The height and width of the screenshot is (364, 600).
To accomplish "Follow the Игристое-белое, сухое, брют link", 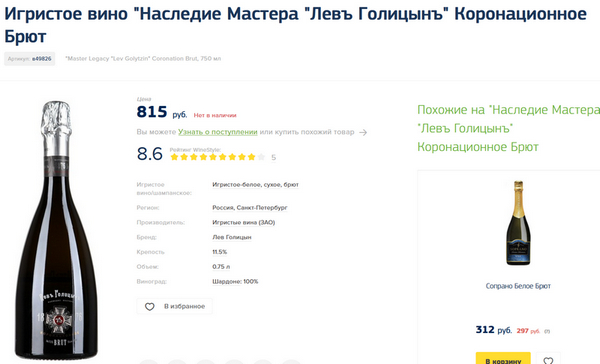I will click(255, 184).
